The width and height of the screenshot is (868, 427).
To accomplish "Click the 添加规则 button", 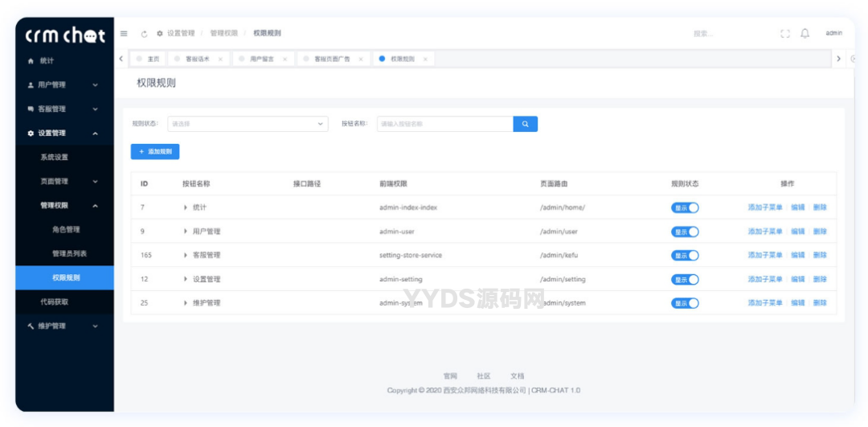I will click(155, 151).
